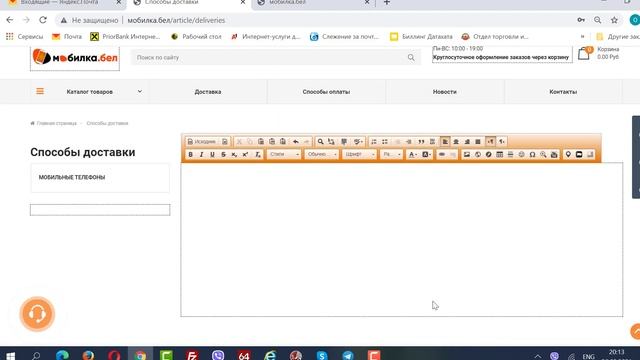Insert a map marker
Image resolution: width=640 pixels, height=360 pixels.
(x=568, y=155)
